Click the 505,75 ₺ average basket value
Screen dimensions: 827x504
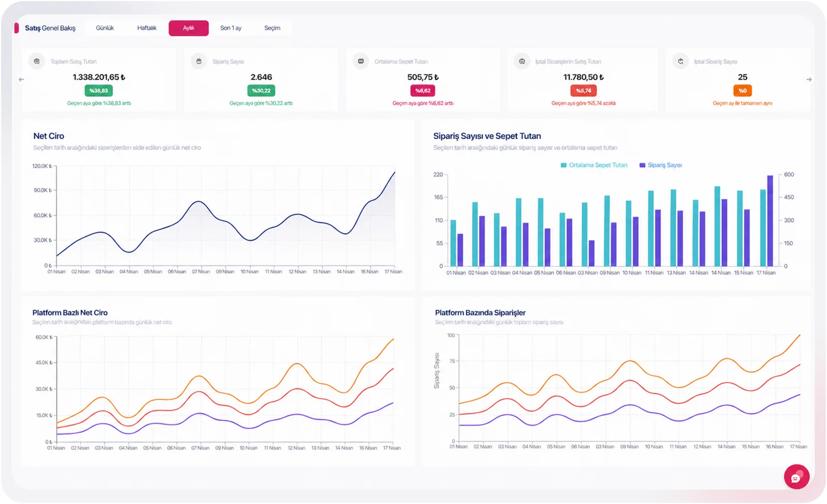[423, 77]
